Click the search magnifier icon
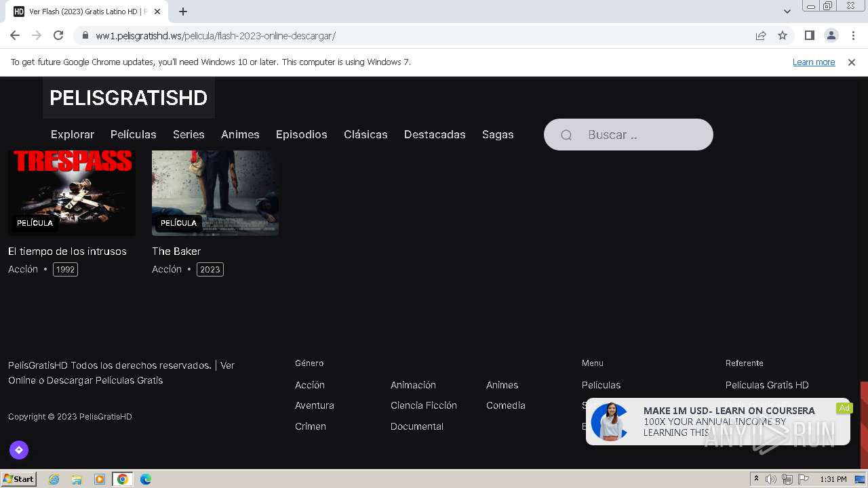The height and width of the screenshot is (488, 868). pos(566,135)
